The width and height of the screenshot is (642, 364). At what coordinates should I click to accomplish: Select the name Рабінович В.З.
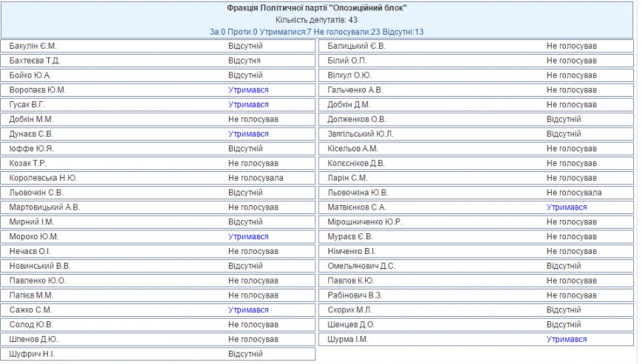tap(355, 295)
